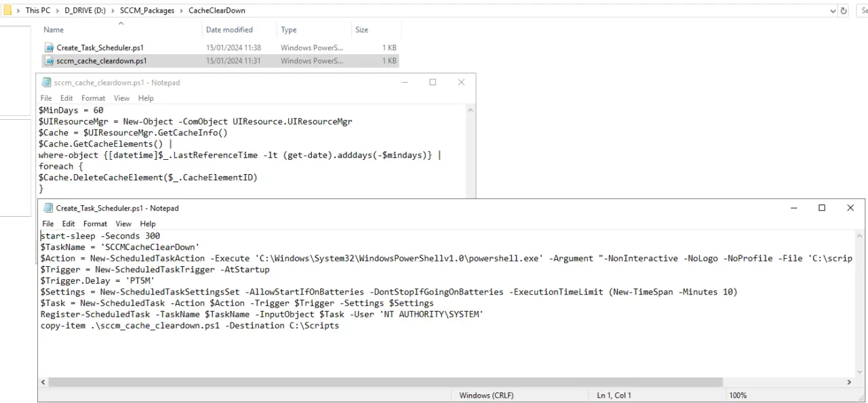Click the 100% zoom level in status bar
The height and width of the screenshot is (403, 868).
[738, 395]
